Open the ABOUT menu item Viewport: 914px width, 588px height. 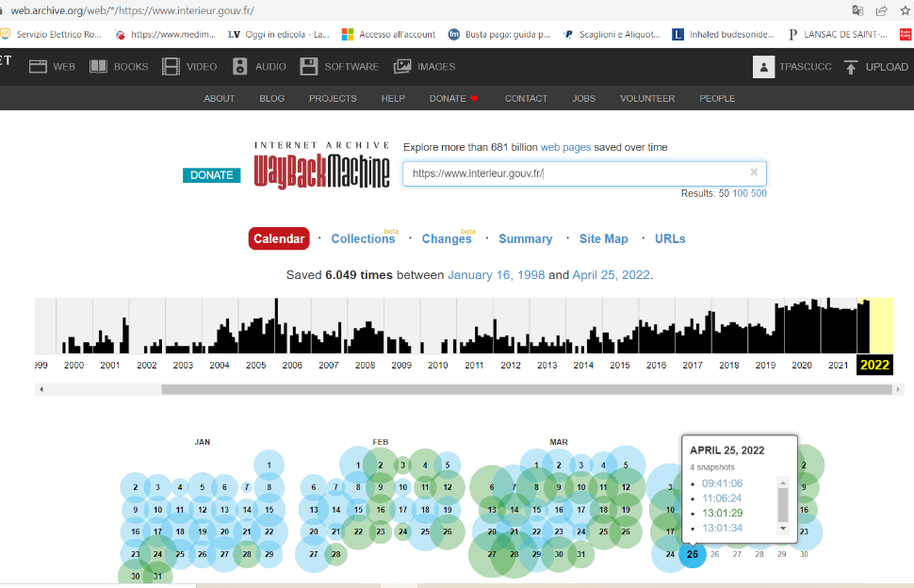click(220, 99)
